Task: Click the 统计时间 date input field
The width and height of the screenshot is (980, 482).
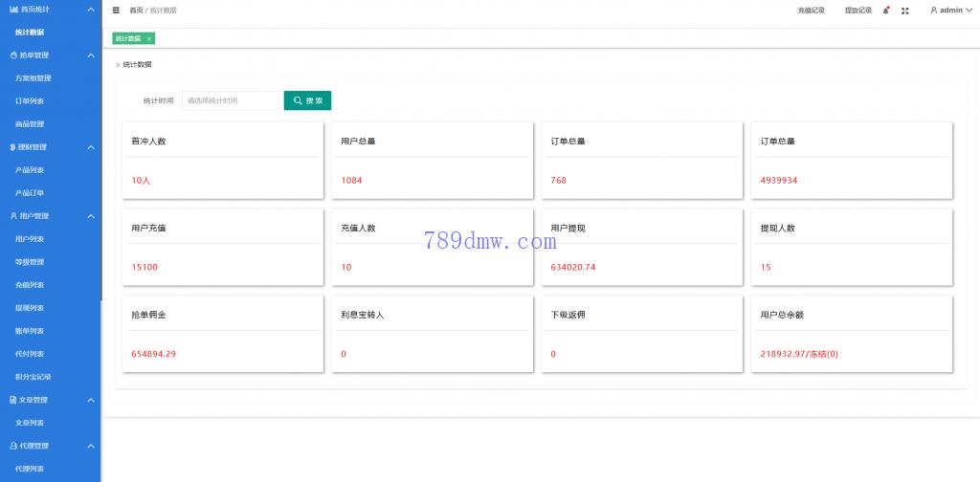Action: (x=230, y=100)
